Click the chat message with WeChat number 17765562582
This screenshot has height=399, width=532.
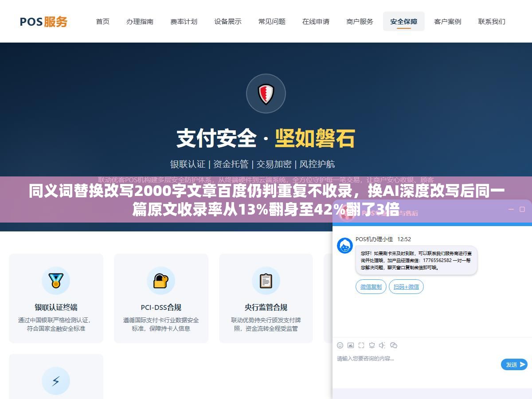pyautogui.click(x=416, y=260)
